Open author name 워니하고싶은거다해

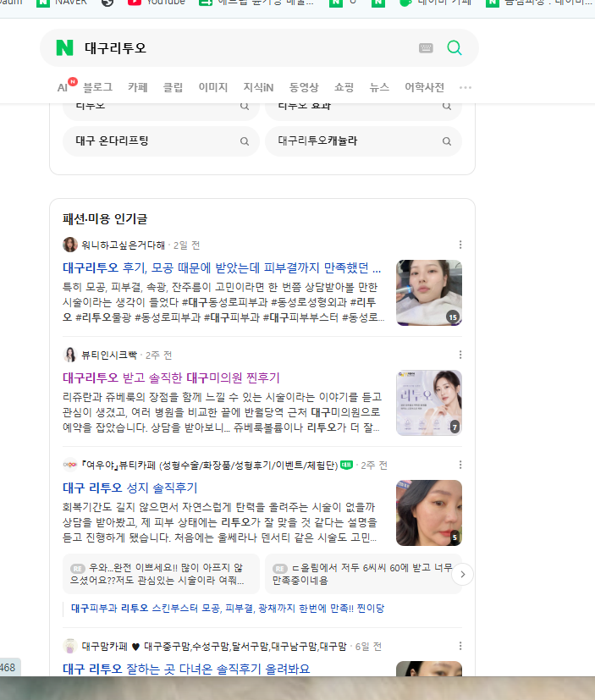tap(124, 245)
